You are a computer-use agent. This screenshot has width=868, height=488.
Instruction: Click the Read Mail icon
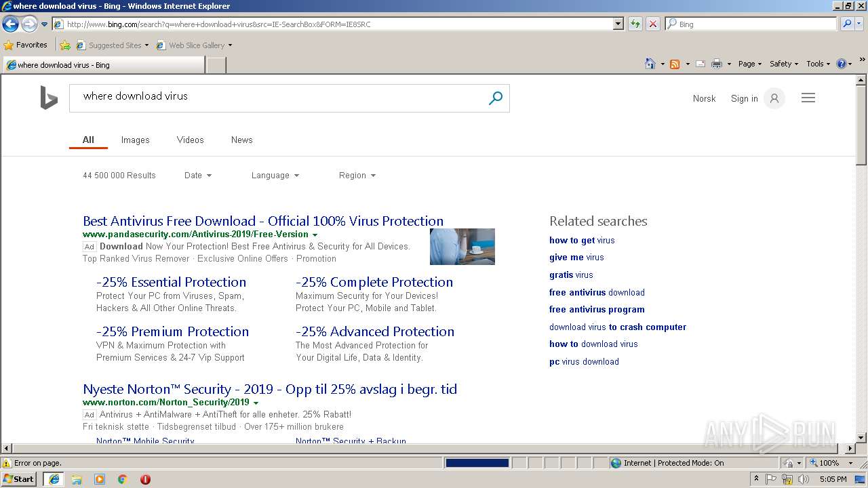(700, 64)
